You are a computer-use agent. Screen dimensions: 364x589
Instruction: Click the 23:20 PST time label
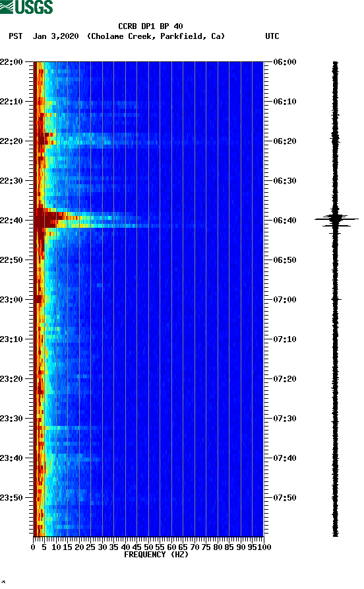tap(11, 378)
